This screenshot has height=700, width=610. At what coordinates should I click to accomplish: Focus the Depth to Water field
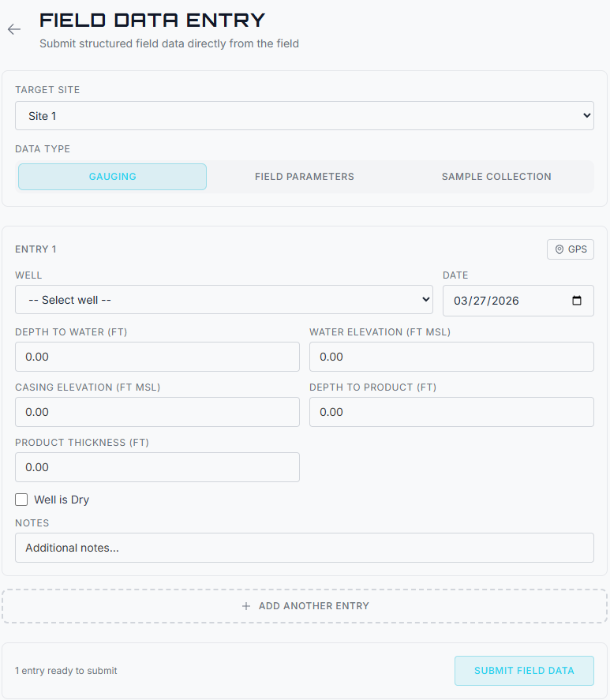[157, 357]
